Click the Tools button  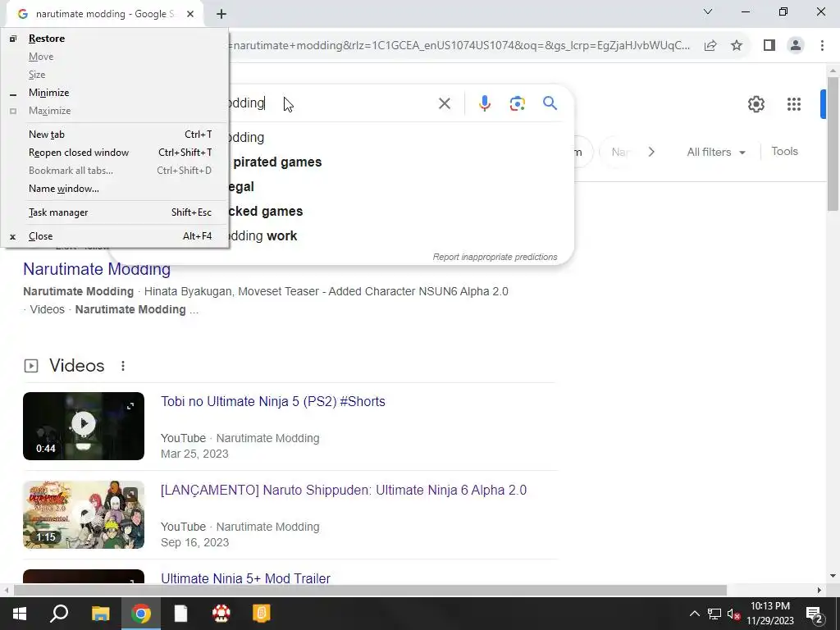784,152
